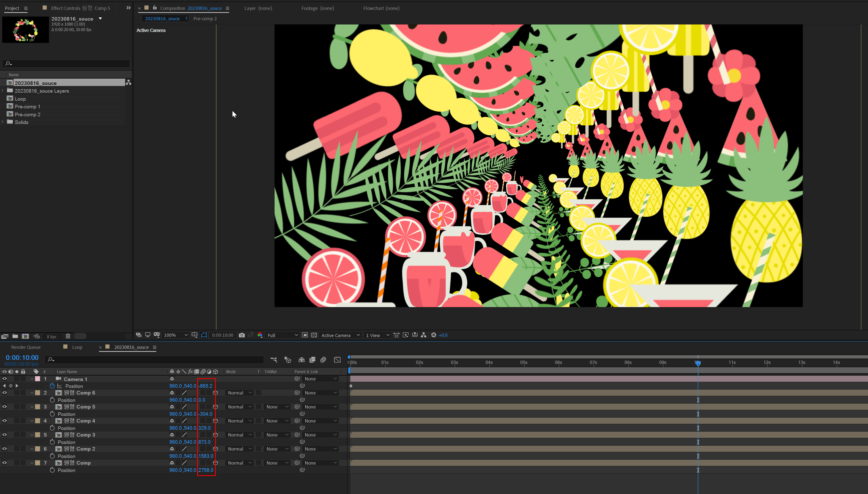Toggle mask and shape path visibility icon
Viewport: 868px width, 494px height.
[204, 335]
